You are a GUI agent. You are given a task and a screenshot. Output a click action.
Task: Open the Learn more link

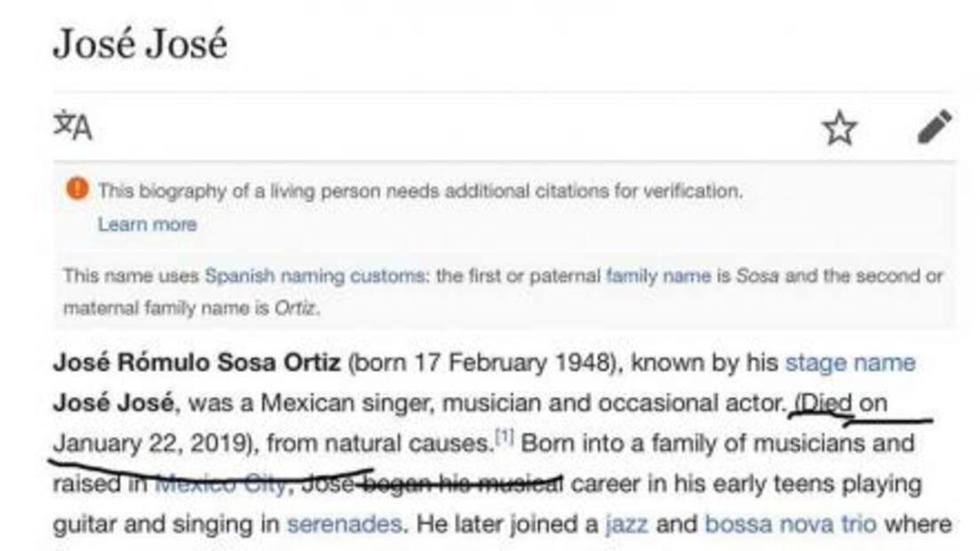point(147,224)
